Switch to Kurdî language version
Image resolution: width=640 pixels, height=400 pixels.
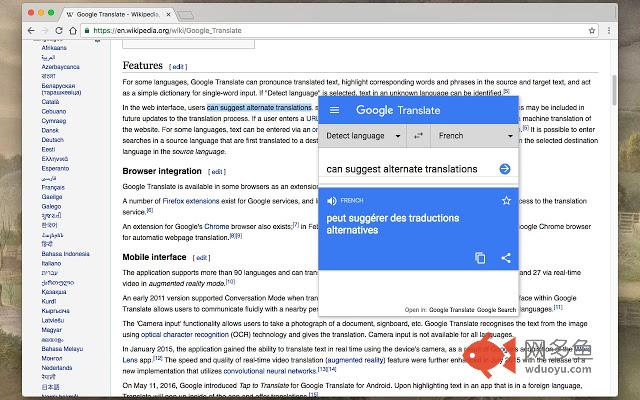[x=49, y=301]
